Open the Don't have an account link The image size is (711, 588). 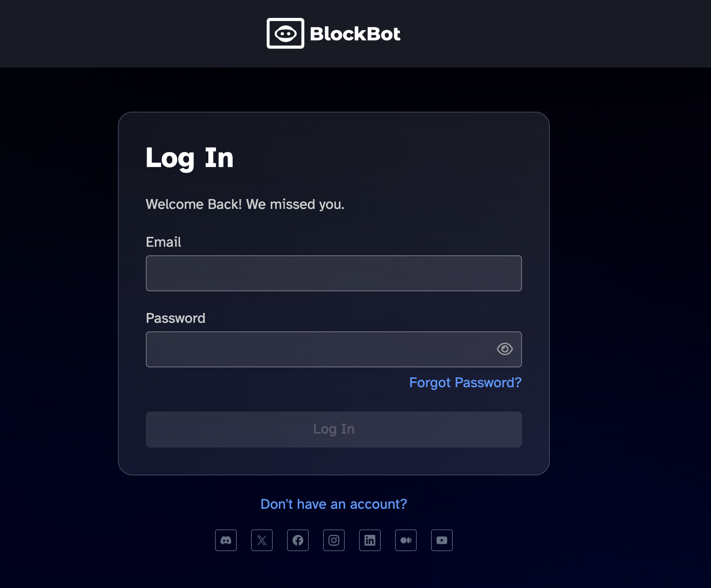coord(333,504)
